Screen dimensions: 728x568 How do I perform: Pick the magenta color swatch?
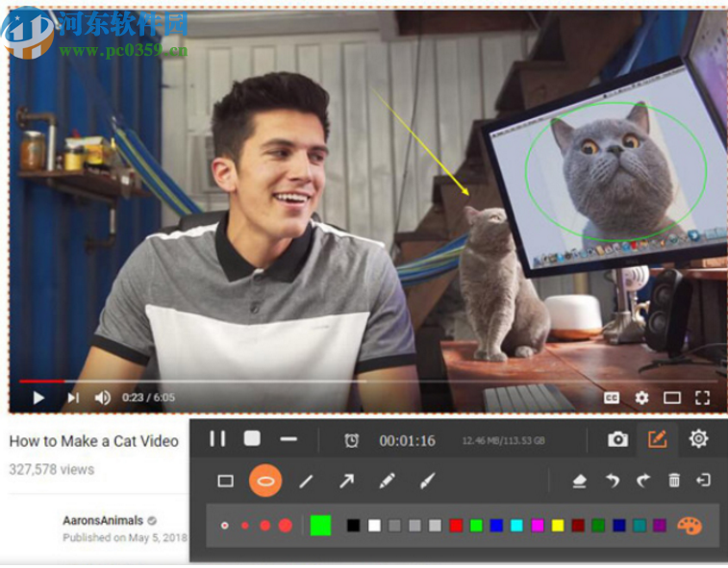(x=538, y=526)
